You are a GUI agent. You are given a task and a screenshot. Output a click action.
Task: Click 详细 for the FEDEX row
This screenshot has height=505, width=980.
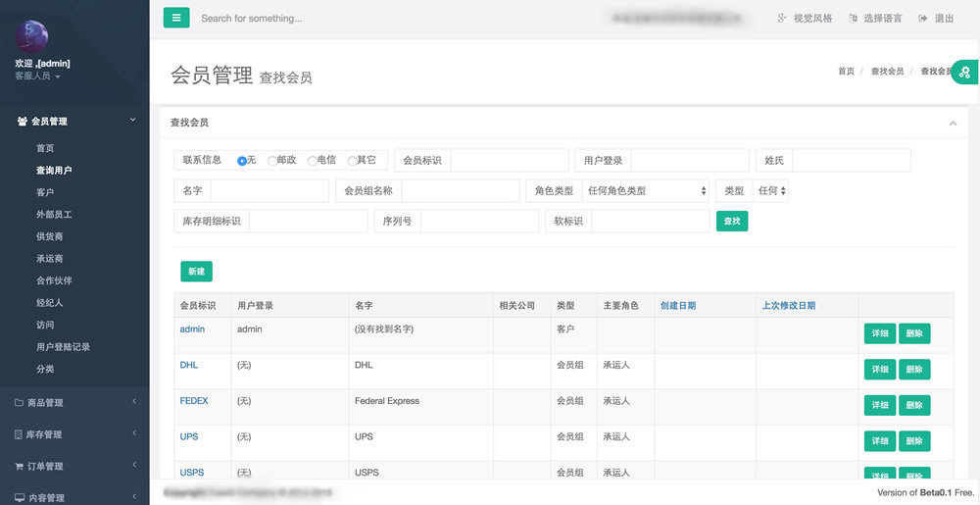(x=880, y=406)
